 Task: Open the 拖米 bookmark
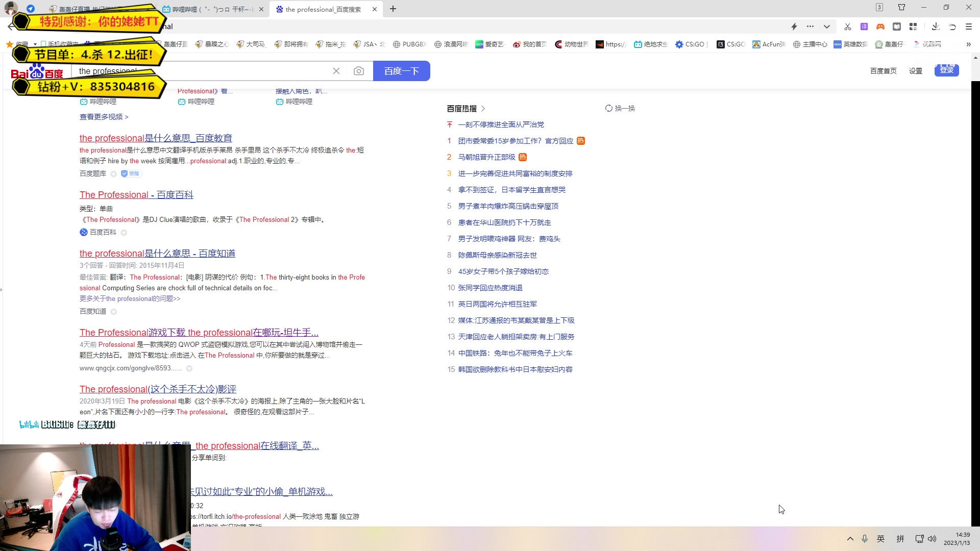[x=331, y=44]
